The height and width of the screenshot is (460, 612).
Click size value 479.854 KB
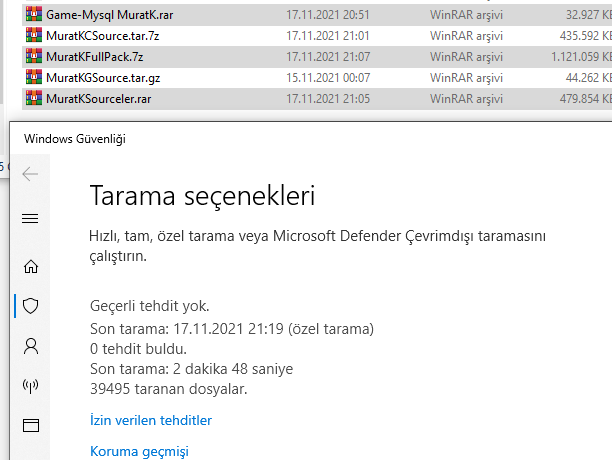click(x=585, y=99)
